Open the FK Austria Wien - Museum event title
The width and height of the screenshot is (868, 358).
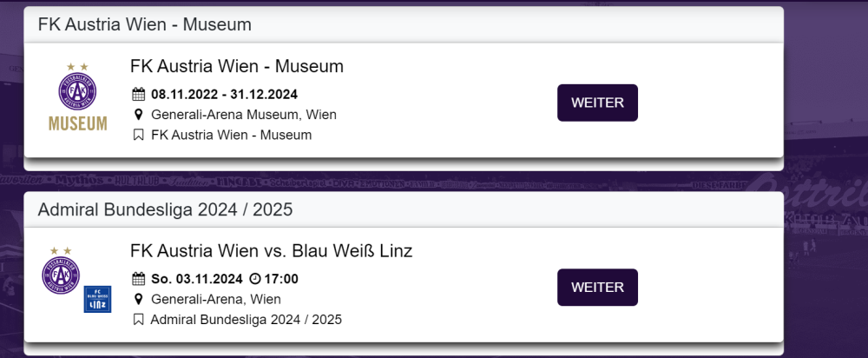pos(237,66)
